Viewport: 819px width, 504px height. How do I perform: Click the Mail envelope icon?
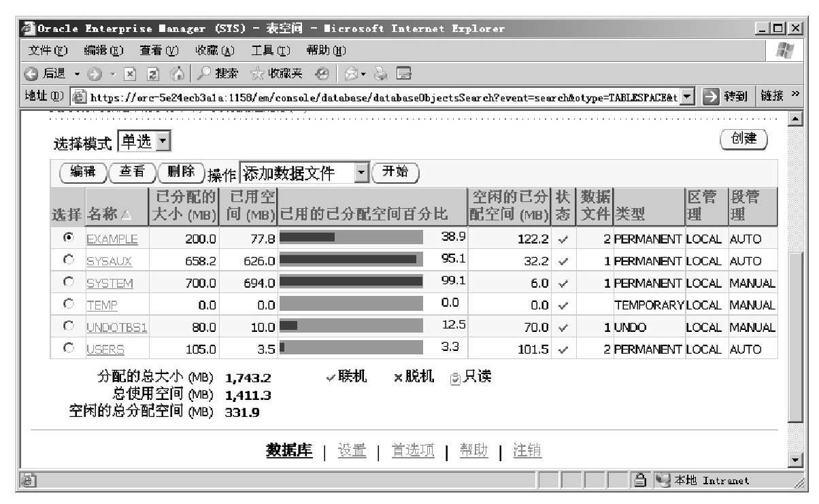(x=351, y=72)
